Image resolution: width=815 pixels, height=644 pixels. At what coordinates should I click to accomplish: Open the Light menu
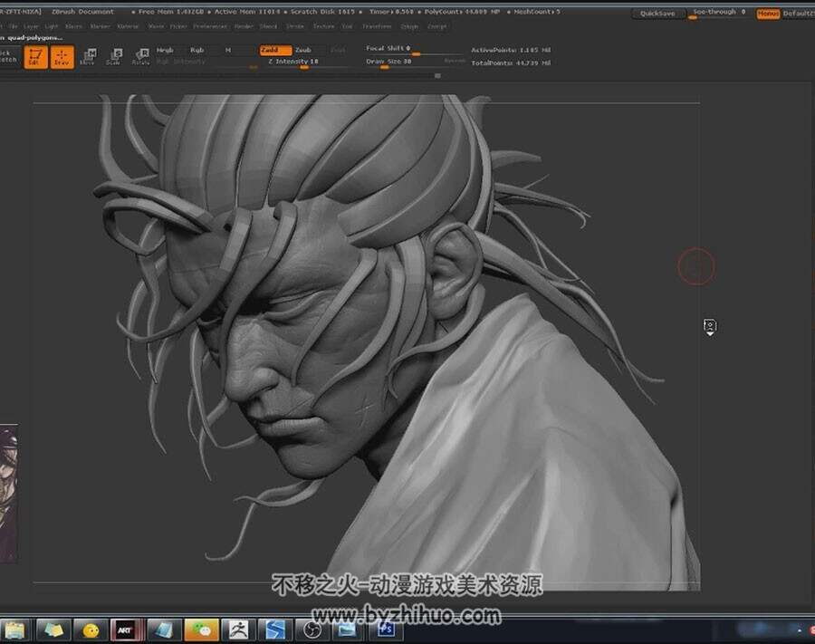pos(52,26)
